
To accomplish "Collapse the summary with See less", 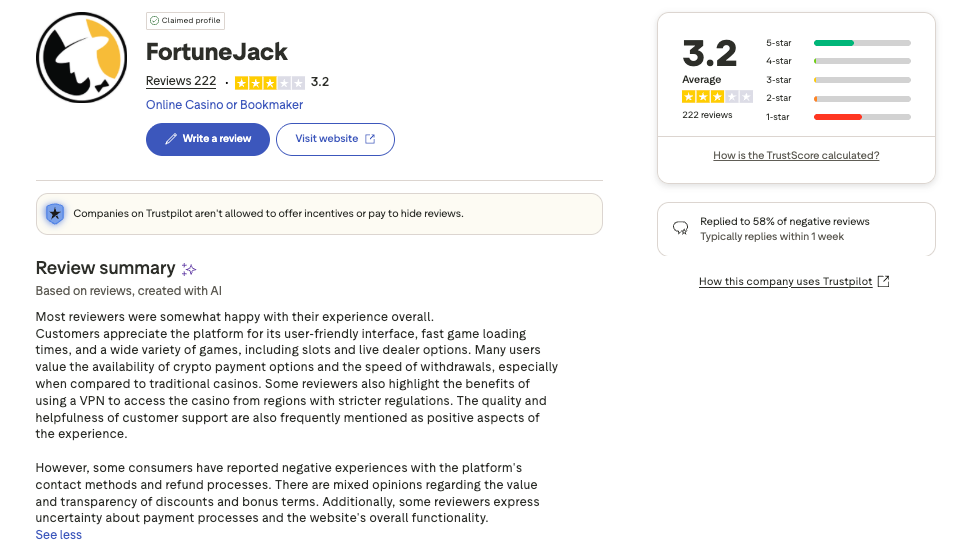I will [58, 535].
